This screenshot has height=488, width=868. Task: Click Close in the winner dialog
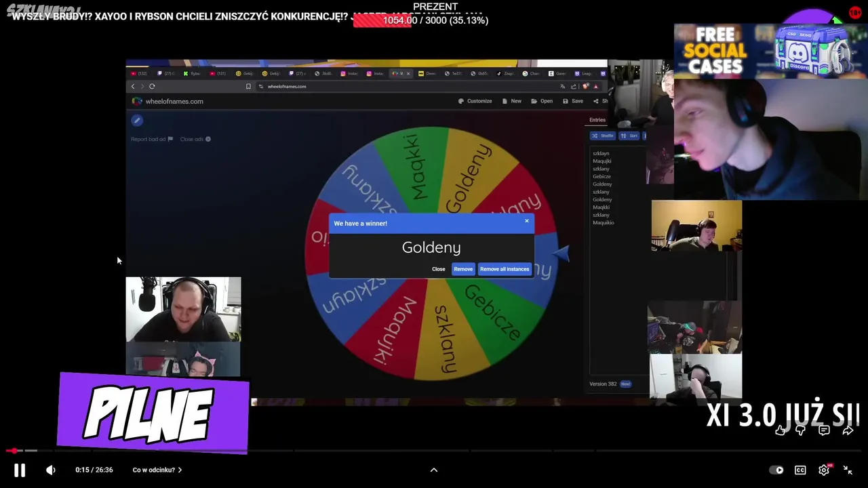[439, 269]
